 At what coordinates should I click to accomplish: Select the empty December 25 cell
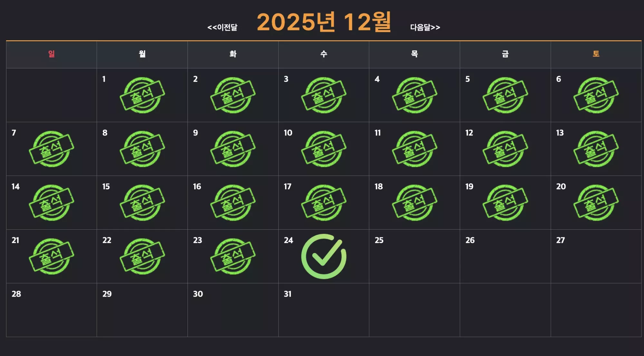pos(414,256)
